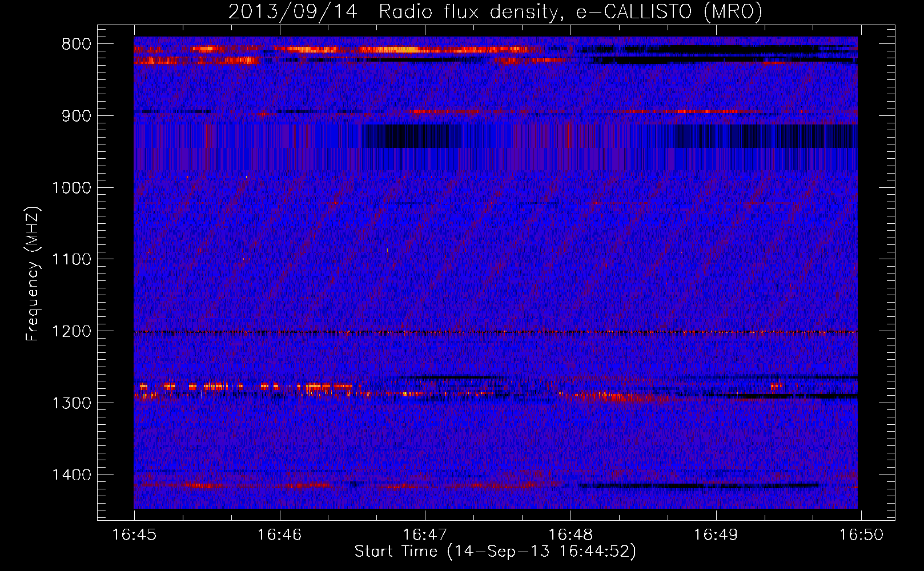
Task: Click the 1100 frequency tick label
Action: (71, 260)
